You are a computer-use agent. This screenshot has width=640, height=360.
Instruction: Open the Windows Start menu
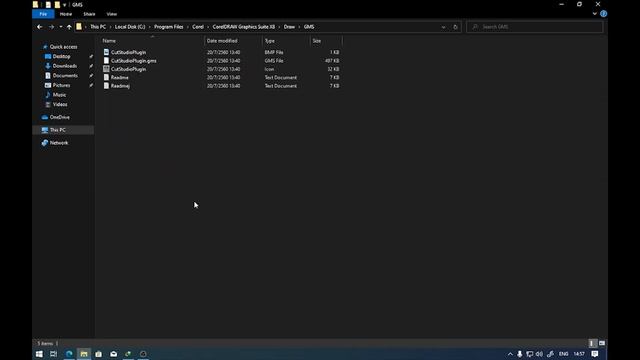click(x=39, y=354)
